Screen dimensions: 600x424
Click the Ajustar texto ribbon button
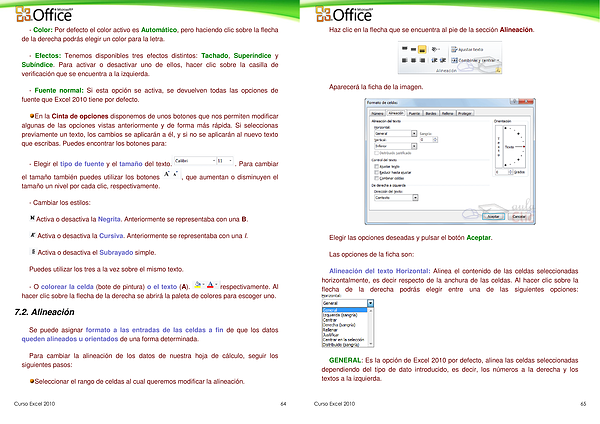coord(467,49)
